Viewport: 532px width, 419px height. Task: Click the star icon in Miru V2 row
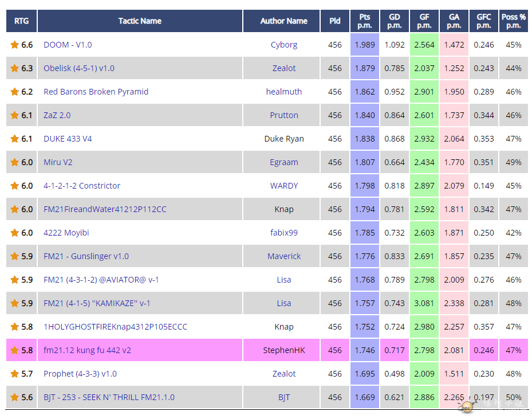pyautogui.click(x=14, y=162)
